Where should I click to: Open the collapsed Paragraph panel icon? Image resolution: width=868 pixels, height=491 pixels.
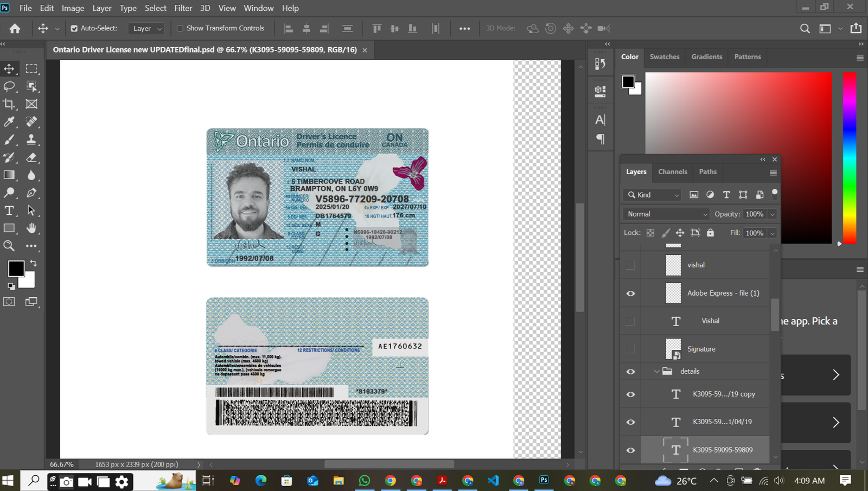(600, 139)
